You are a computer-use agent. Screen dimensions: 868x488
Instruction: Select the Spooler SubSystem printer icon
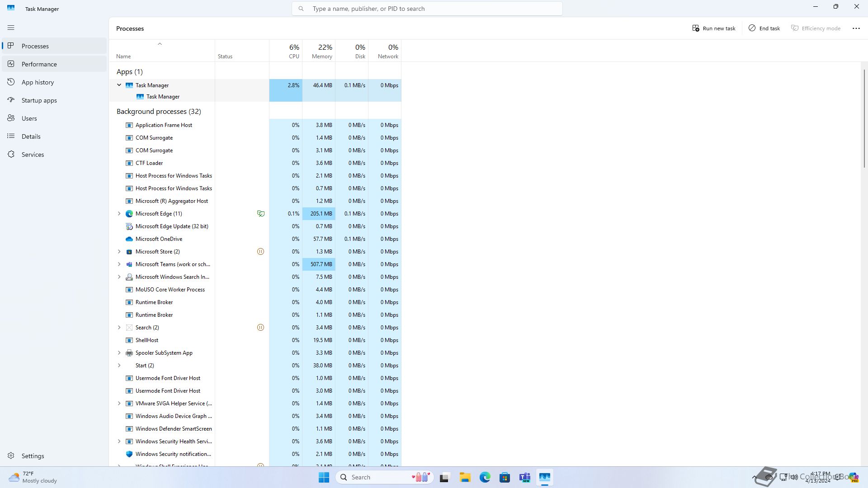click(x=129, y=353)
